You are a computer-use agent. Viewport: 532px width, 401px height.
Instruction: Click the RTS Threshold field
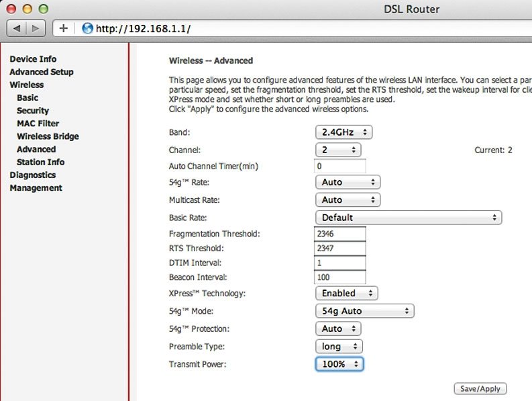pyautogui.click(x=340, y=249)
